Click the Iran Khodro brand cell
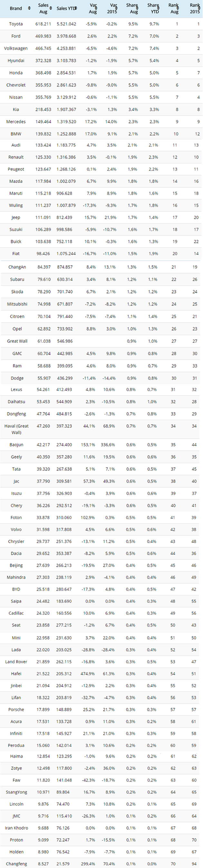203x868 pixels. pos(16,827)
